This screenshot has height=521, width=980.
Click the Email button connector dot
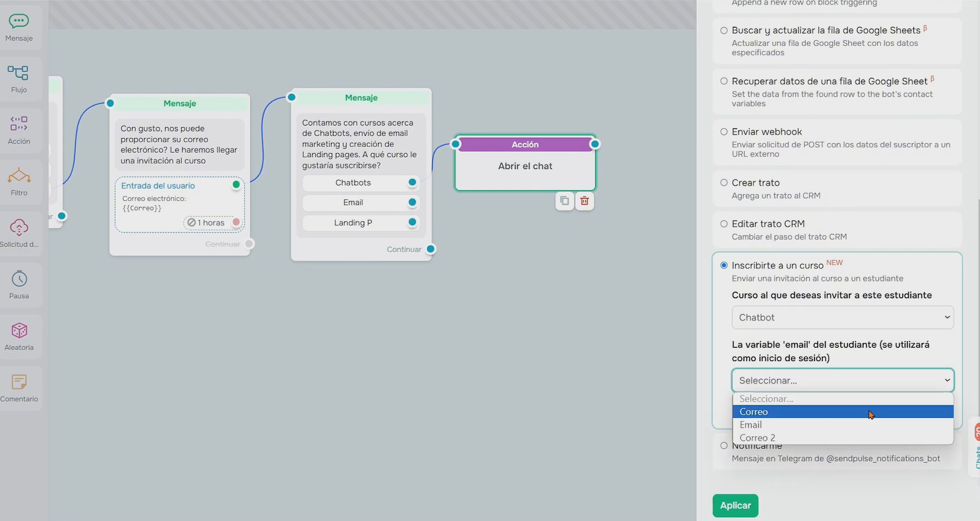coord(412,203)
